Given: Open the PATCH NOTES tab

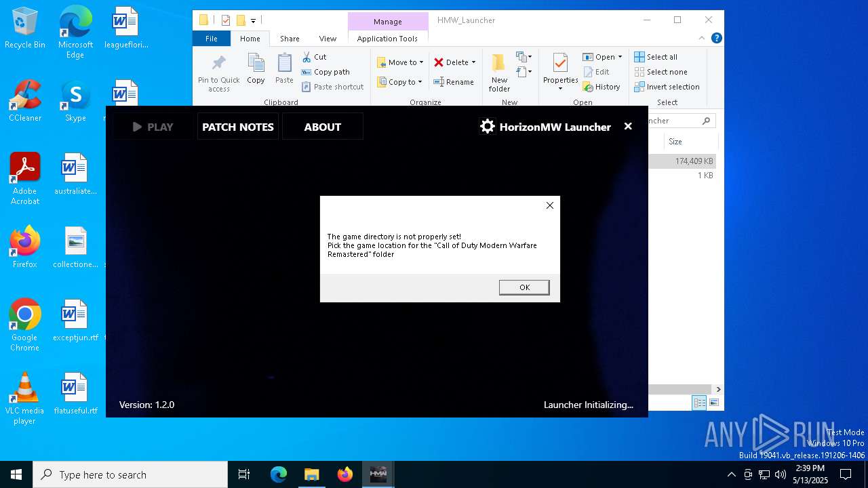Looking at the screenshot, I should 238,127.
